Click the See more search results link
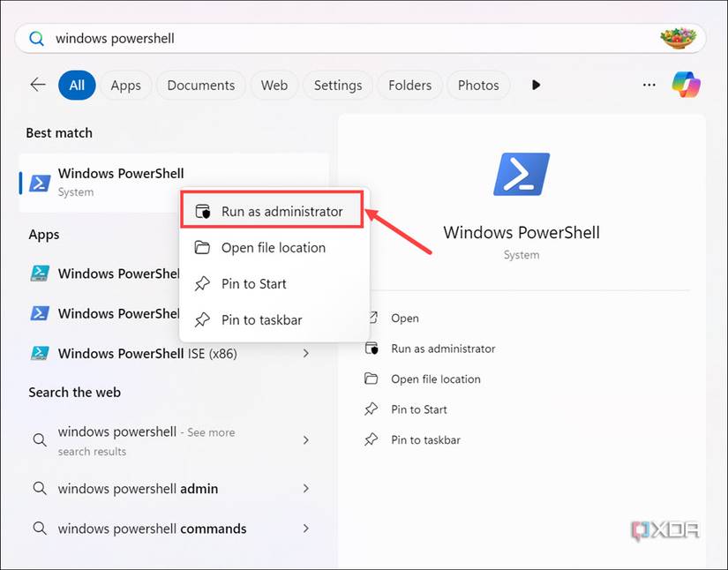 pos(210,431)
